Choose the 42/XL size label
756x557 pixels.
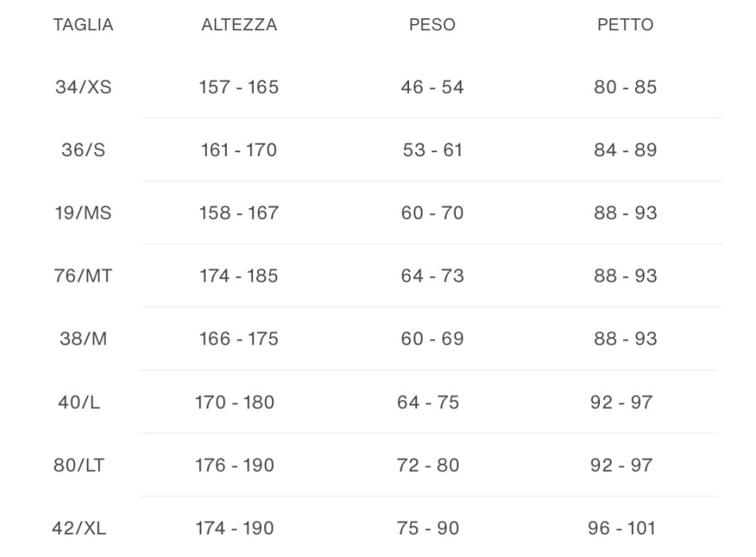[80, 528]
